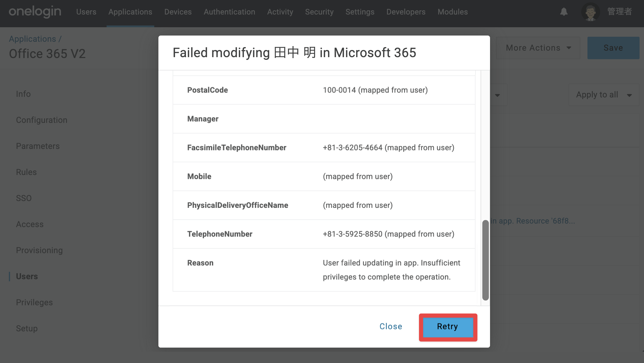Viewport: 644px width, 363px height.
Task: Select the Setup sidebar tab
Action: pyautogui.click(x=27, y=328)
